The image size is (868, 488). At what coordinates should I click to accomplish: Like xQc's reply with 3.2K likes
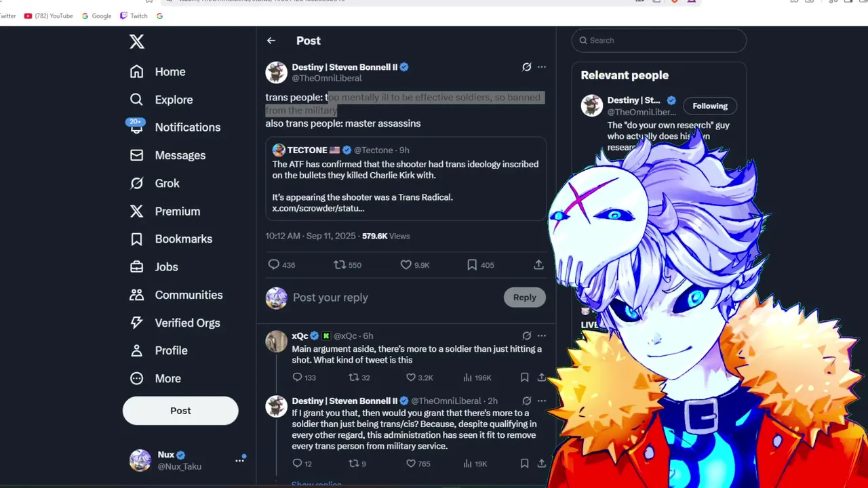410,378
